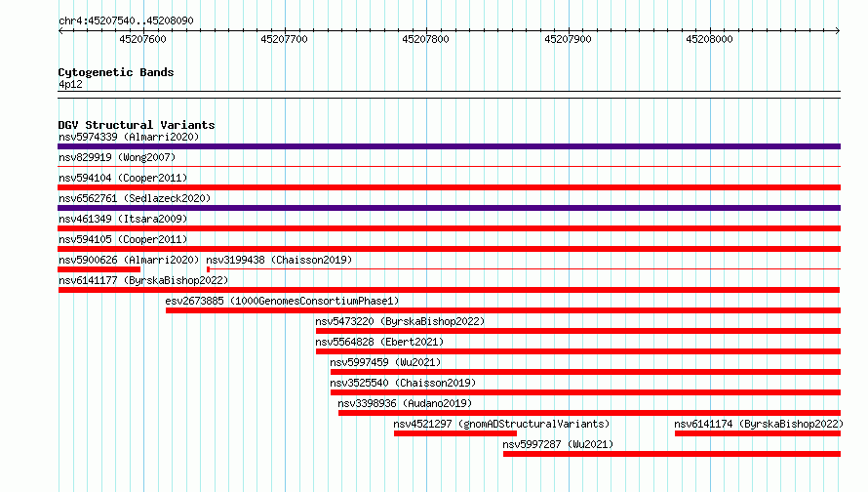Select the red esv2673885 variant bar
Screen dimensions: 868x492
(x=503, y=310)
